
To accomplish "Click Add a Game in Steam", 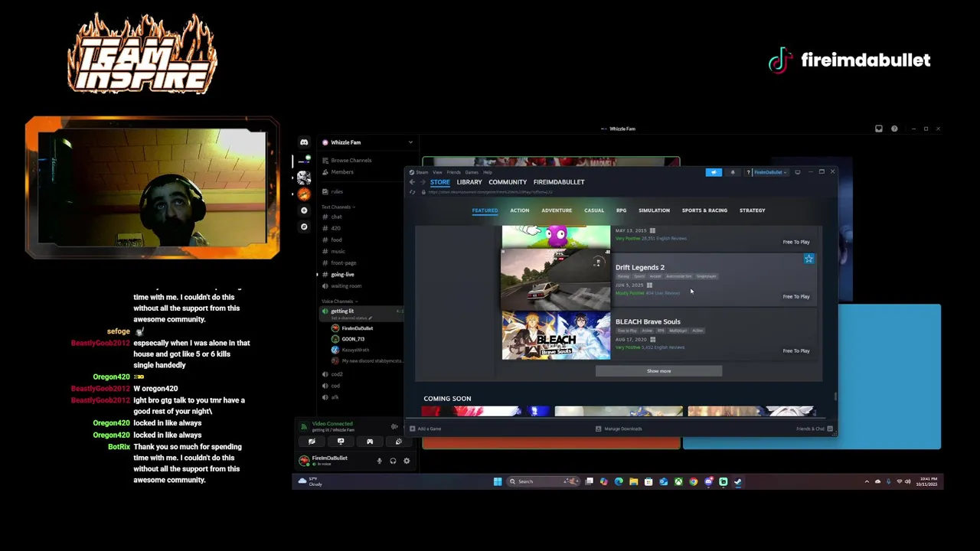I will pyautogui.click(x=426, y=429).
